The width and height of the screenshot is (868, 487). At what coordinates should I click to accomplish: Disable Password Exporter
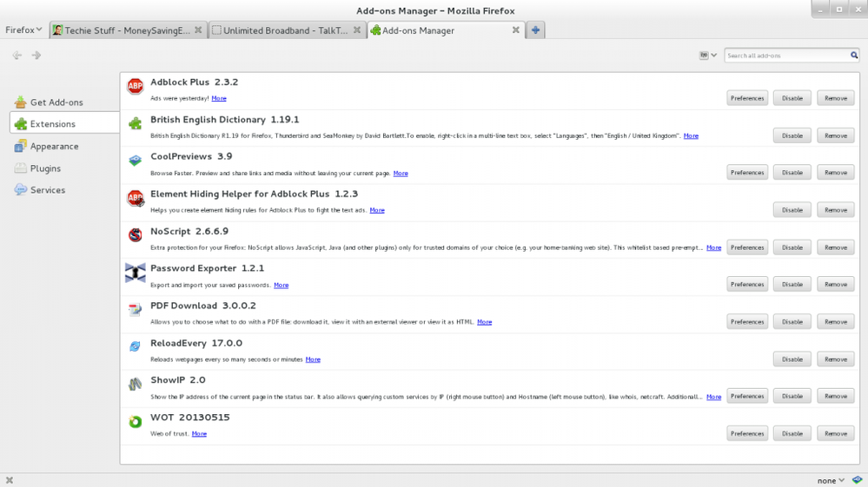(x=792, y=284)
